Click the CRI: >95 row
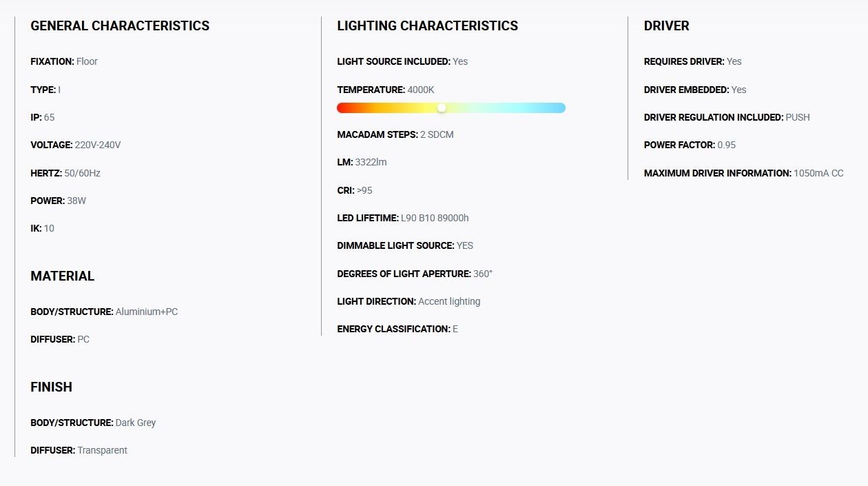Image resolution: width=868 pixels, height=486 pixels. [x=355, y=190]
